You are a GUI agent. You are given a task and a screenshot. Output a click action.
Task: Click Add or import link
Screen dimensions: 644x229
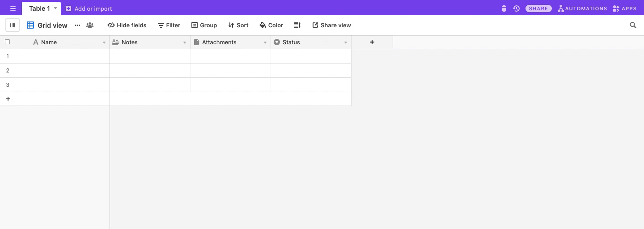pos(89,8)
